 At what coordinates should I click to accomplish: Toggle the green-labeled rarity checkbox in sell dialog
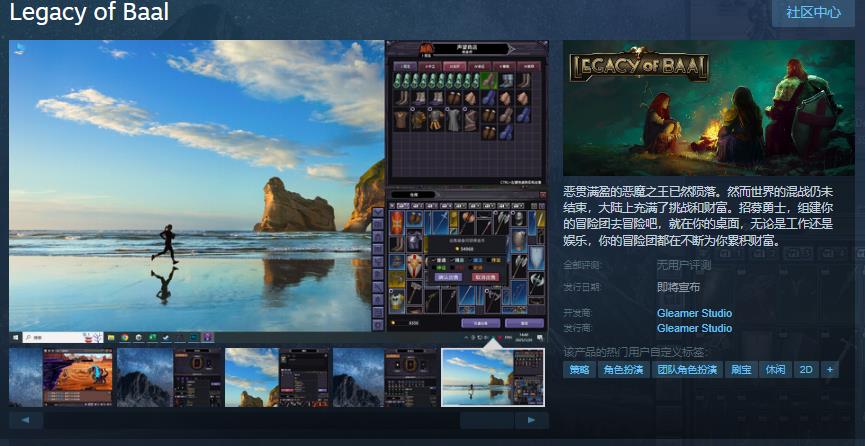click(434, 268)
